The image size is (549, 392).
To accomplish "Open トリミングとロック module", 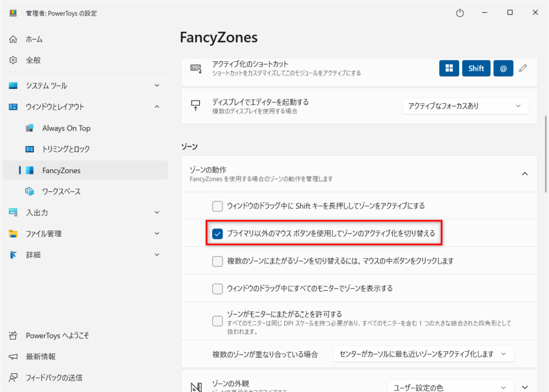I will [65, 149].
